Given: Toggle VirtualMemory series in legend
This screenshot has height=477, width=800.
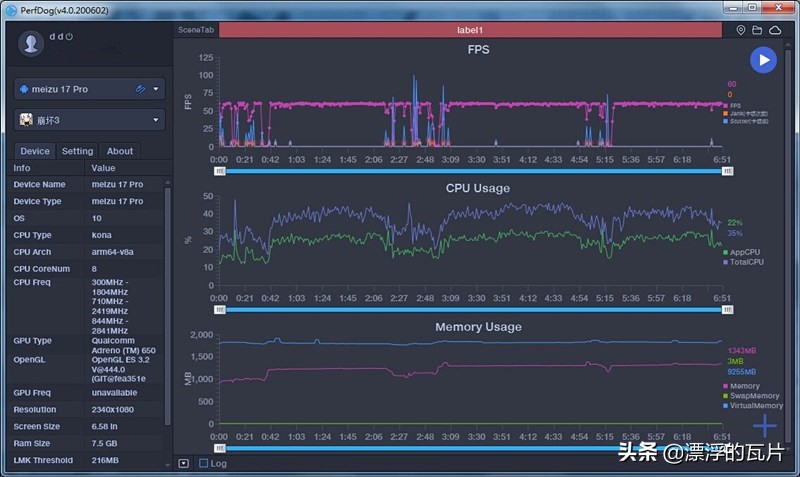Looking at the screenshot, I should [x=753, y=406].
